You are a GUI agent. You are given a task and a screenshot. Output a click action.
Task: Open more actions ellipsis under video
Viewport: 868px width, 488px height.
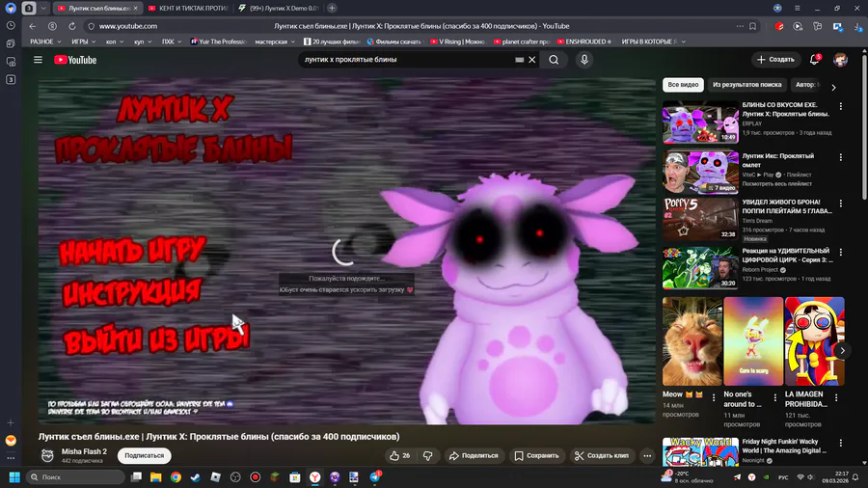point(647,455)
